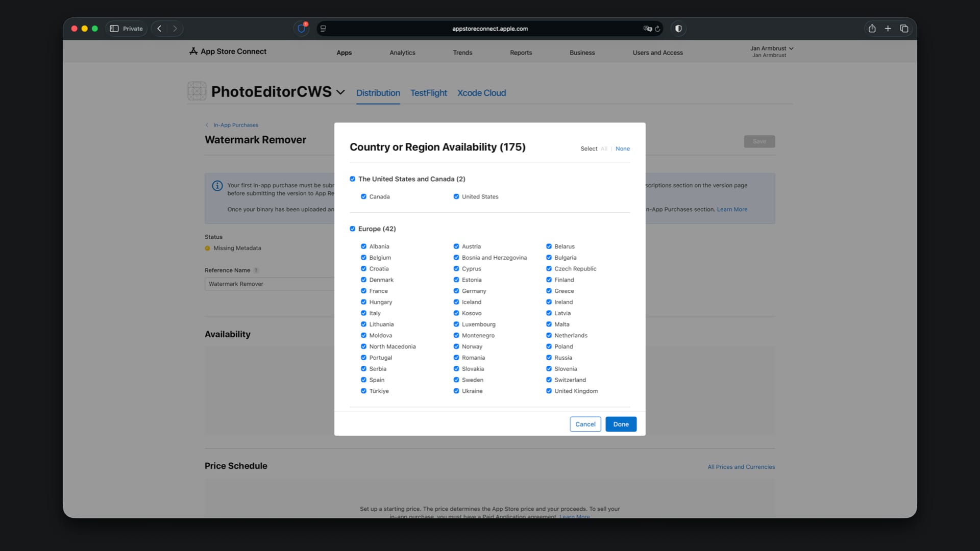Click the Cancel button in dialog

coord(585,424)
